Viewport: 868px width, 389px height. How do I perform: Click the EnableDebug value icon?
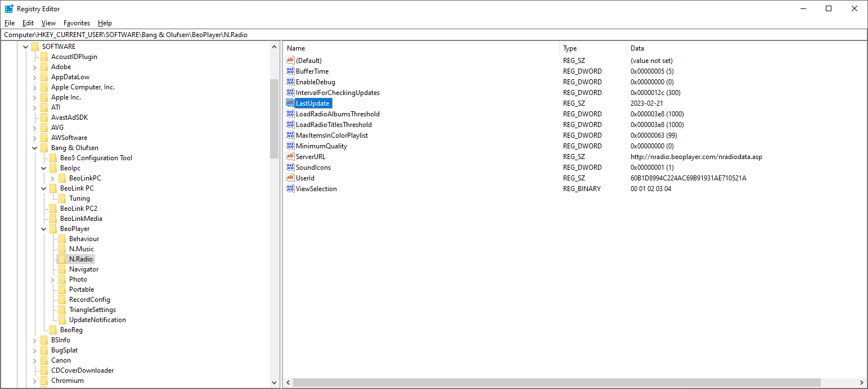[x=290, y=82]
